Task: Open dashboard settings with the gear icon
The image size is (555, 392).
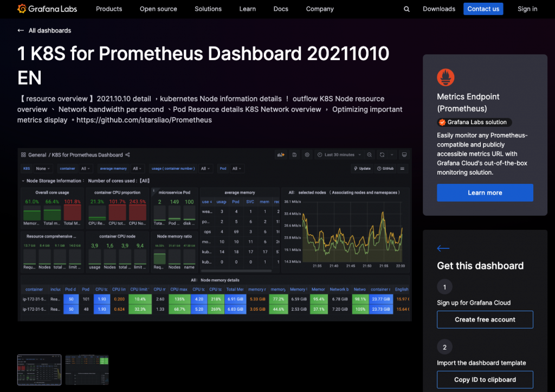Action: click(307, 155)
